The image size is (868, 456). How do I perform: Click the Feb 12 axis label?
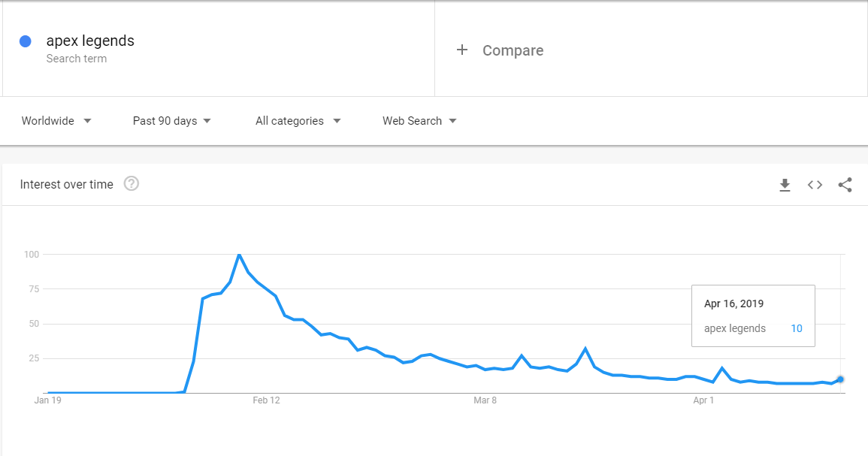click(266, 400)
